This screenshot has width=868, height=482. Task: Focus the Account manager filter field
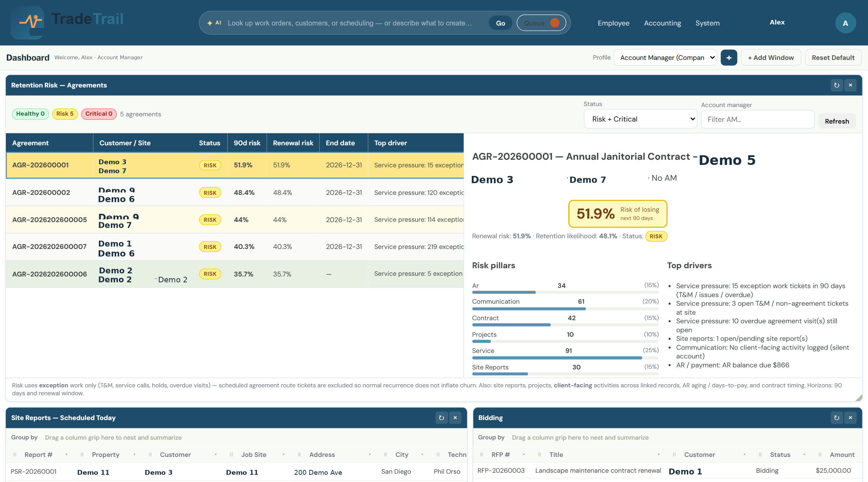click(x=758, y=119)
